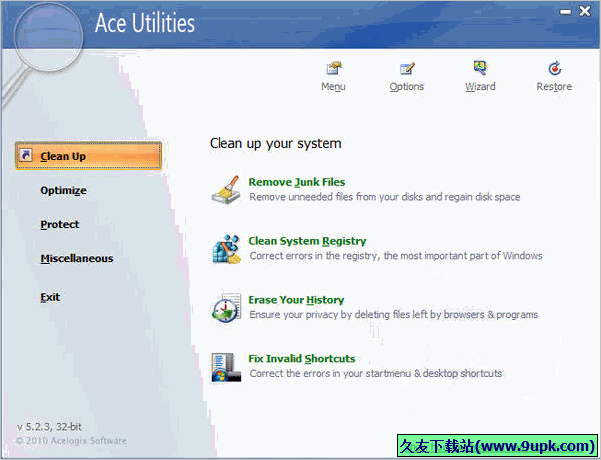Open the Remove Junk Files link
Viewport: 601px width, 460px height.
coord(297,182)
